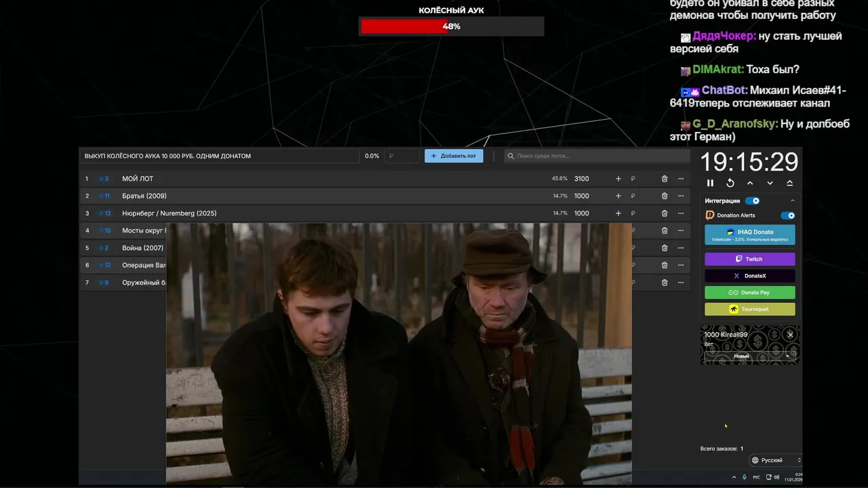Collapse the Интеграции section

click(x=792, y=201)
